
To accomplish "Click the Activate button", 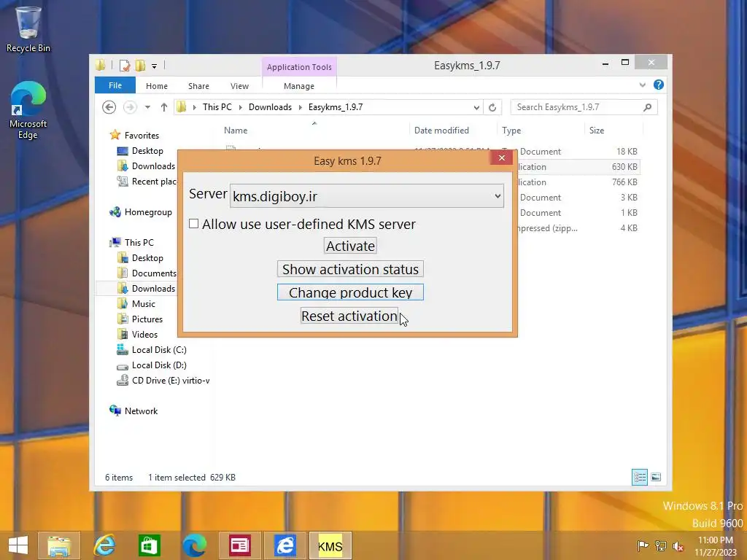I will pos(350,246).
